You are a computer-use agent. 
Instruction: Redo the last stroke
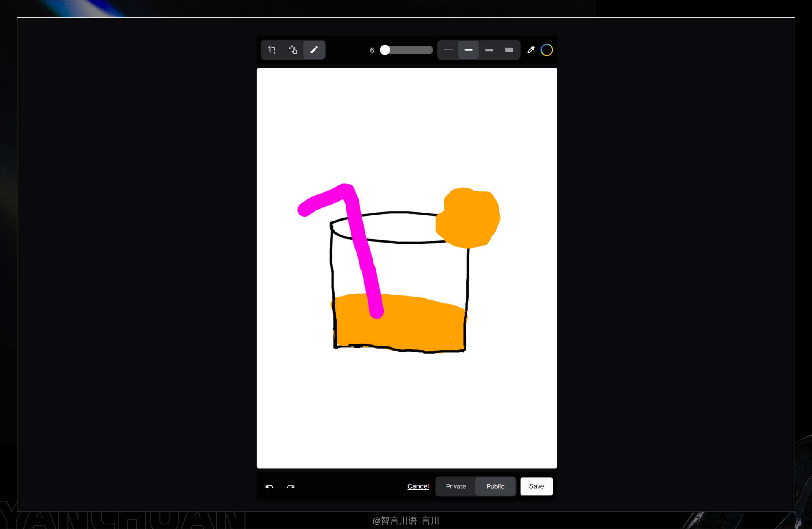[x=291, y=486]
